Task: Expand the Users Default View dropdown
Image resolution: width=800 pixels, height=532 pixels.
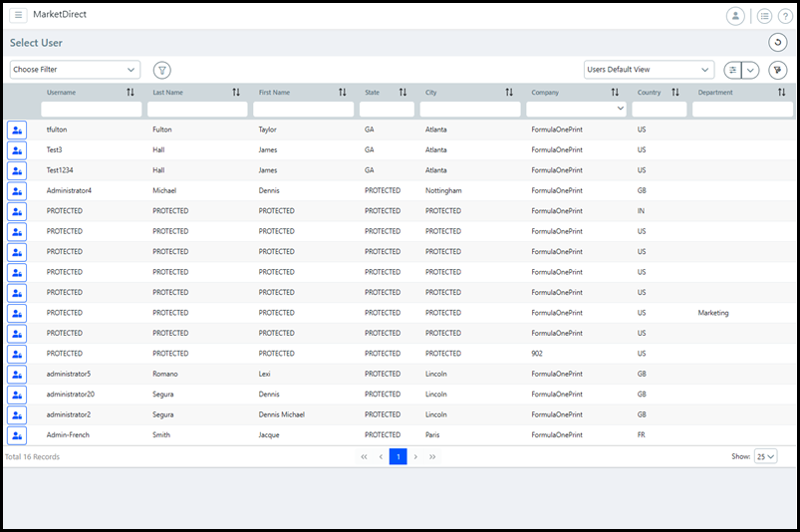Action: 649,70
